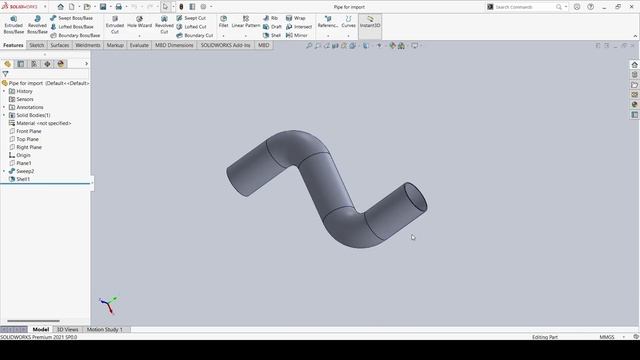Open the SOLIDWORKS logo menu arrow
This screenshot has height=360, width=640.
[45, 7]
